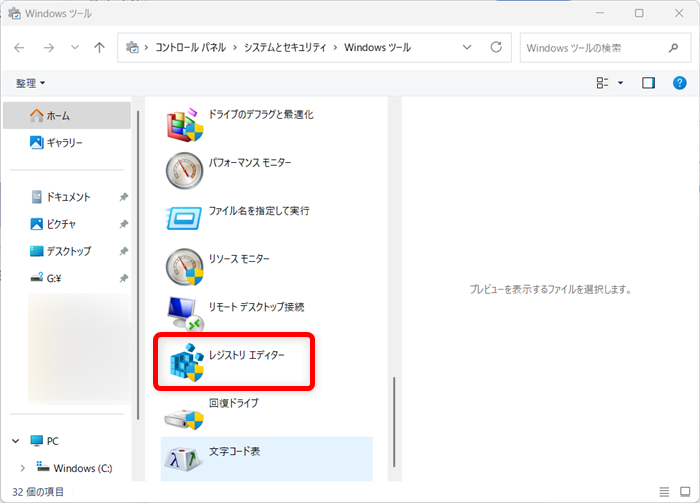Open ピクチャ quick access folder
Image resolution: width=700 pixels, height=503 pixels.
(53, 224)
